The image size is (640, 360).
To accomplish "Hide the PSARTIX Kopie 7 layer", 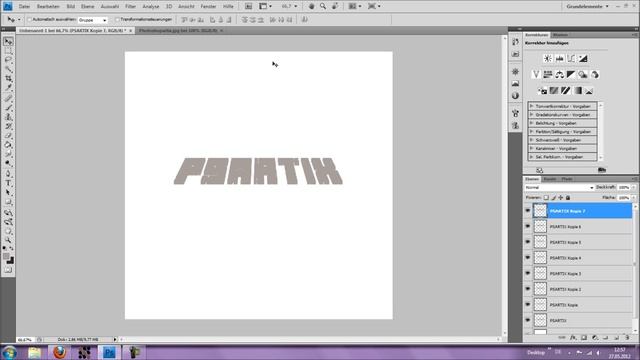I will pyautogui.click(x=527, y=211).
